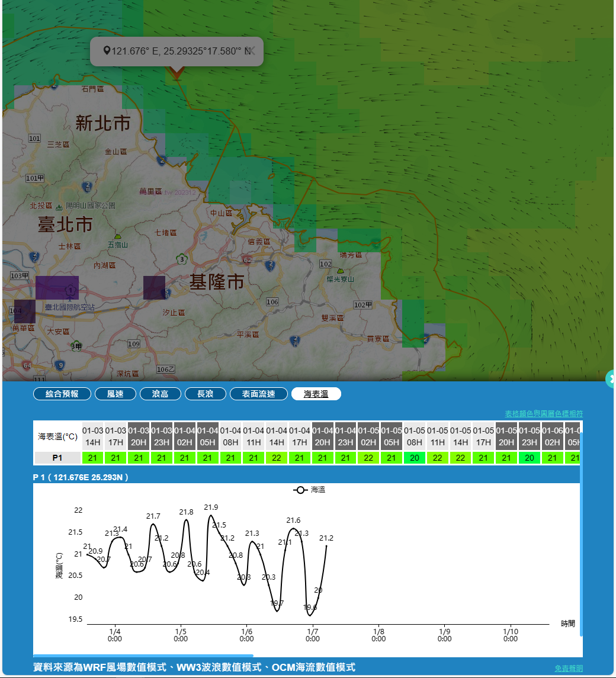Viewport: 616px width, 678px height.
Task: Click the pin icon inside the coordinates popup
Action: [x=107, y=50]
